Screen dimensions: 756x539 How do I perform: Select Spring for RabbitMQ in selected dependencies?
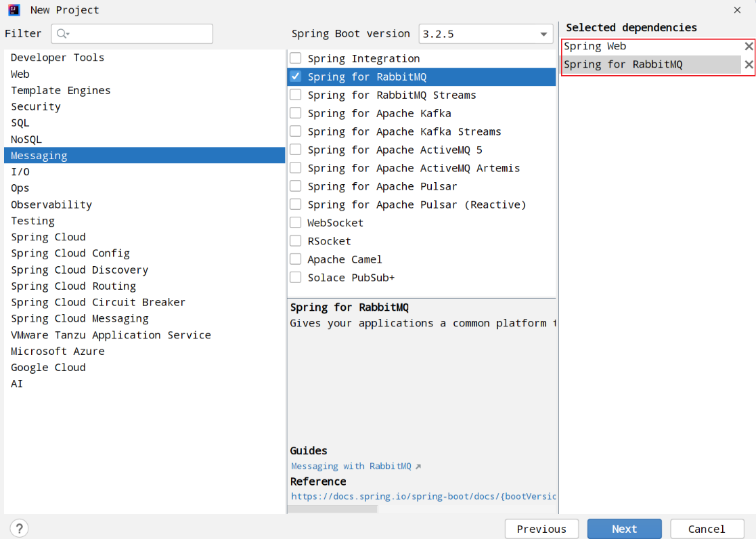coord(652,64)
